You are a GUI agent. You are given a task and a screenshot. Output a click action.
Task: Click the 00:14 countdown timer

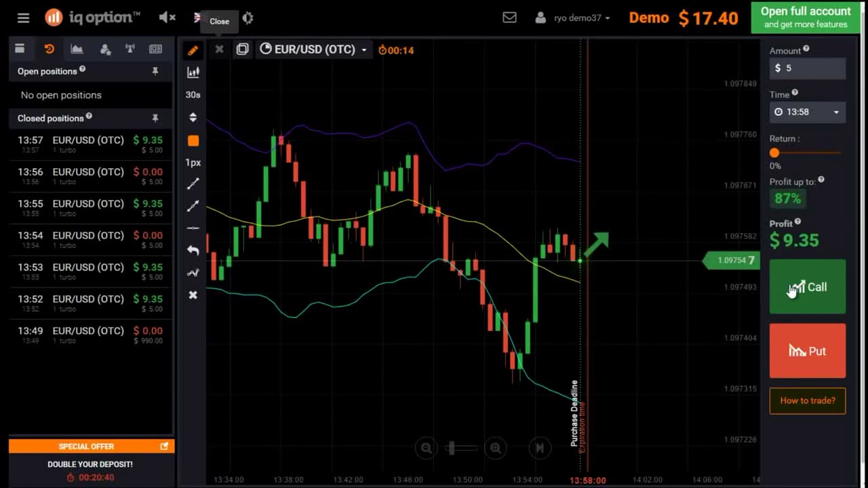pyautogui.click(x=396, y=50)
